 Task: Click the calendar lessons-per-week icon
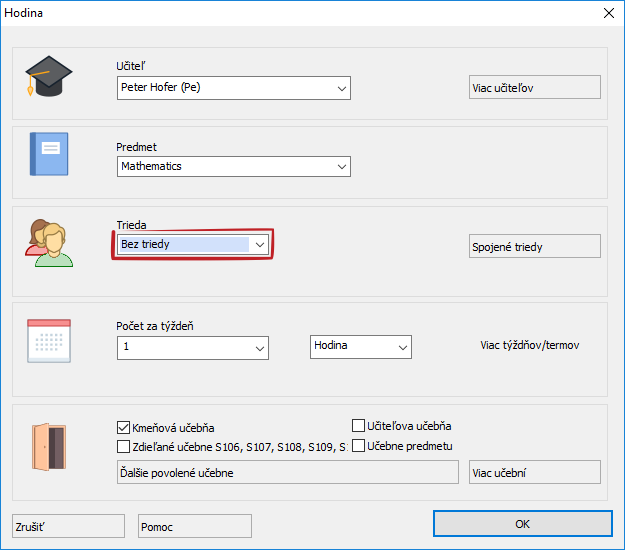click(x=49, y=341)
